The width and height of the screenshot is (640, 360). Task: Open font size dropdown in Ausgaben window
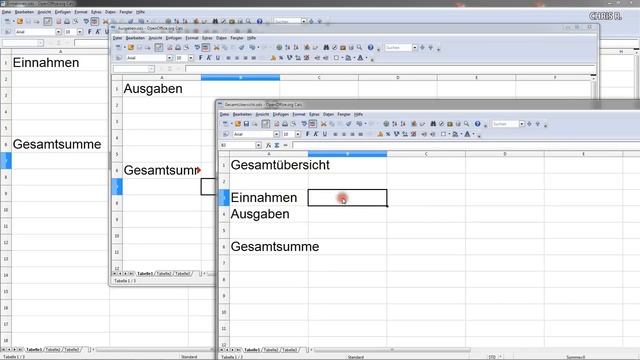pyautogui.click(x=191, y=58)
